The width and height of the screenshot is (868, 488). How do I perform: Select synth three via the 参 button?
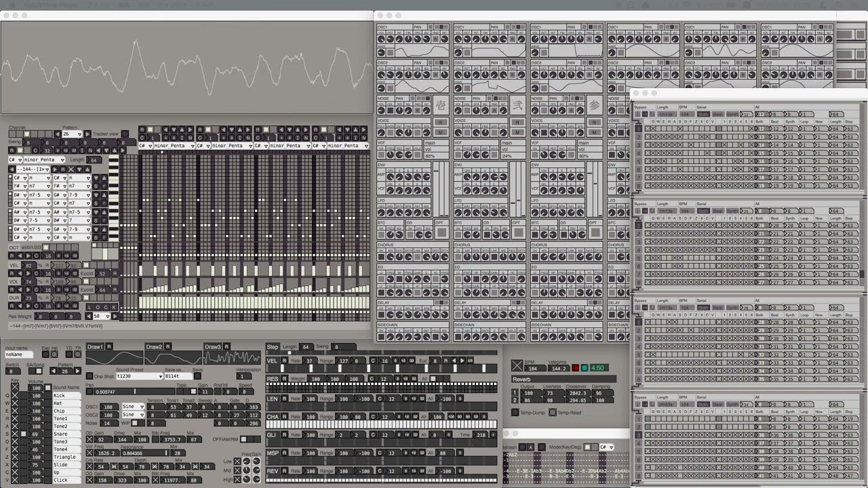click(594, 105)
